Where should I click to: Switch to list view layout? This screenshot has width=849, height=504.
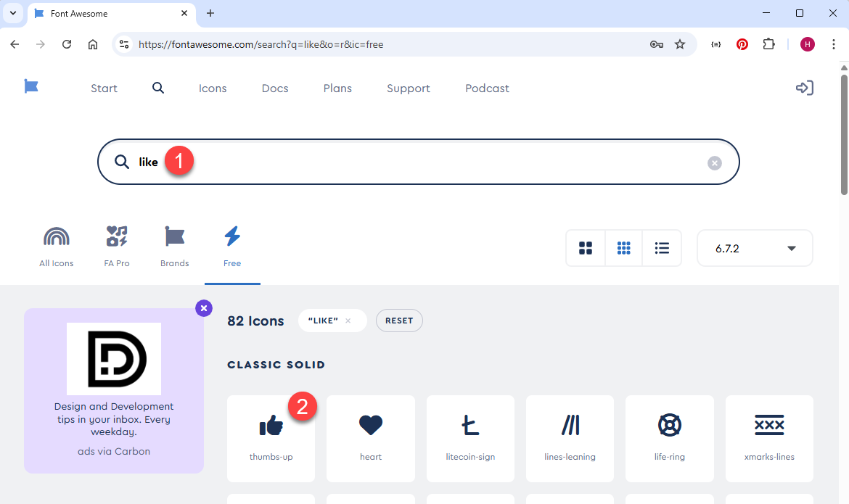(x=662, y=248)
